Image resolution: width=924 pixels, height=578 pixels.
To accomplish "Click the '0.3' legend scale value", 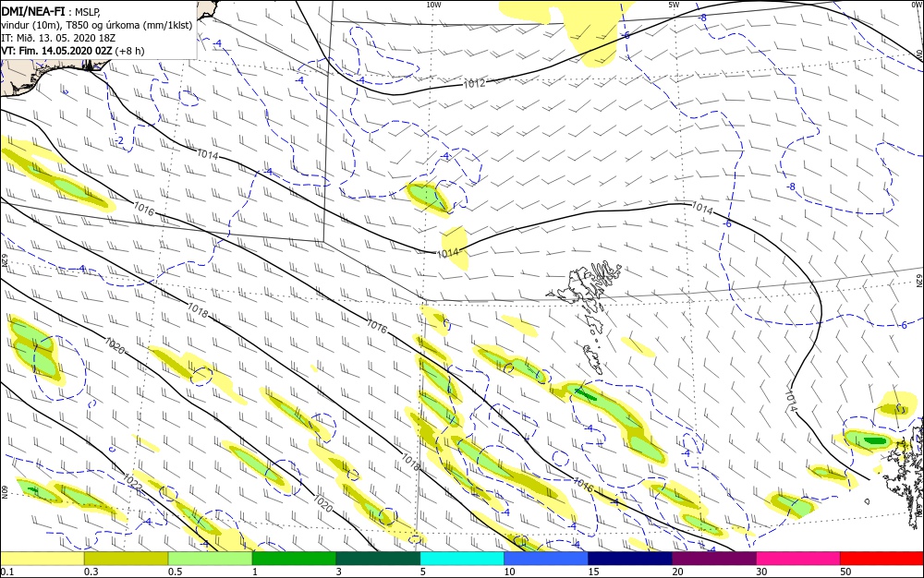I will pos(91,572).
